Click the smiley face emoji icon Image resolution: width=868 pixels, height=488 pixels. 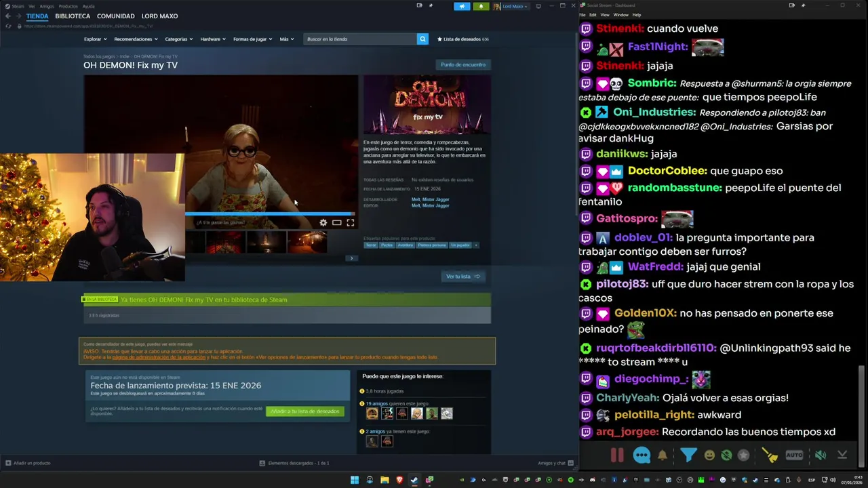tap(709, 455)
